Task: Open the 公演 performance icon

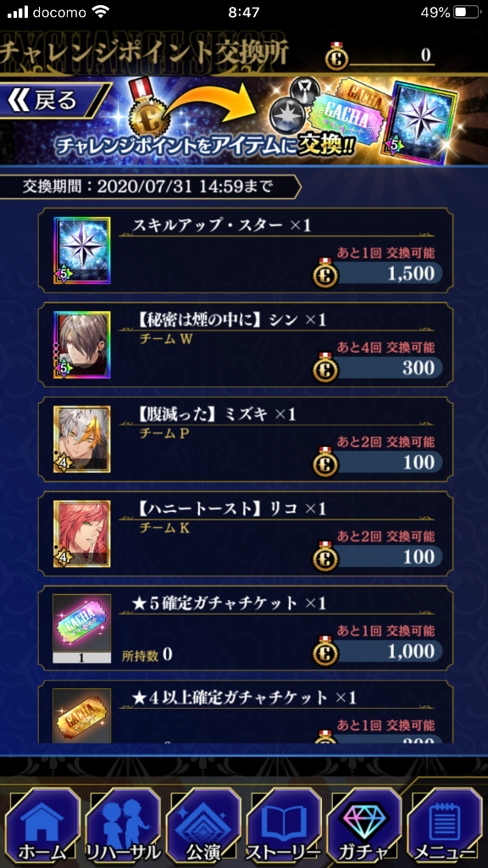Action: coord(203,827)
